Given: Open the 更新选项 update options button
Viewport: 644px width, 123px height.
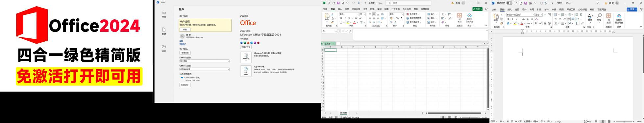Looking at the screenshot, I should pos(246,57).
